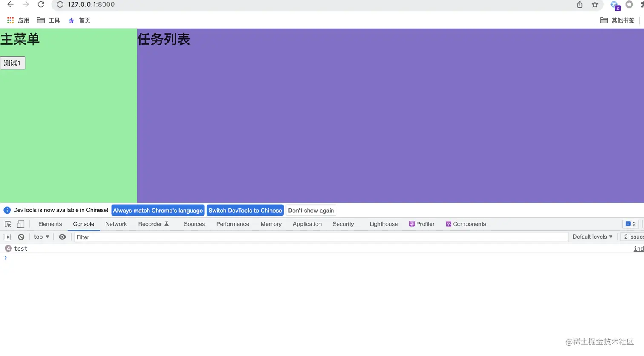Screen dimensions: 644x356
Task: Switch to the Lighthouse tab
Action: click(x=383, y=224)
